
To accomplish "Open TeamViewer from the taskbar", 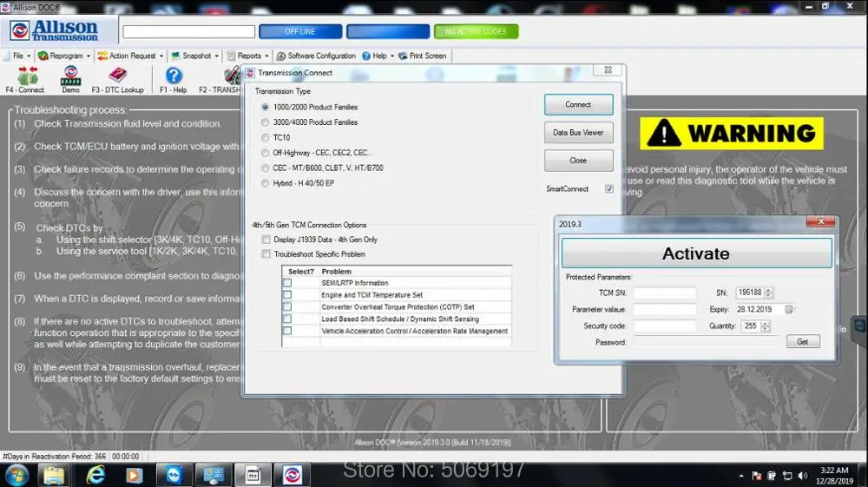I will 174,475.
